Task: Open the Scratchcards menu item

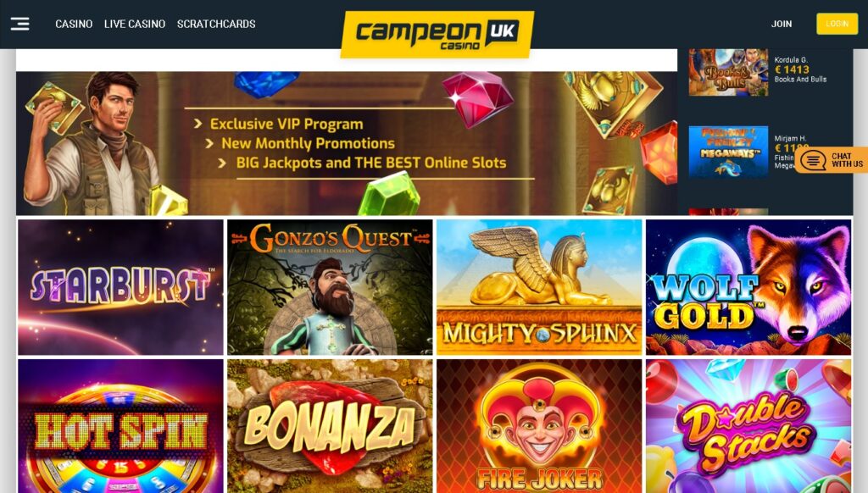Action: [x=216, y=24]
